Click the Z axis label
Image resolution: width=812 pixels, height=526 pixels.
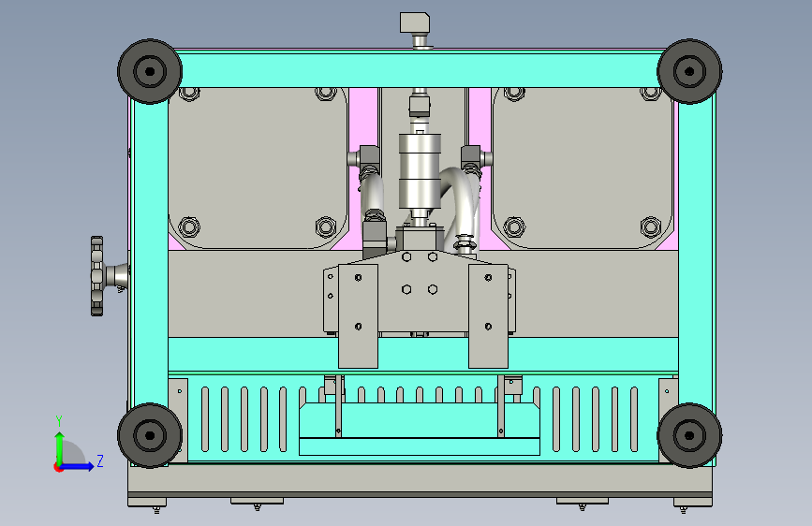(100, 460)
